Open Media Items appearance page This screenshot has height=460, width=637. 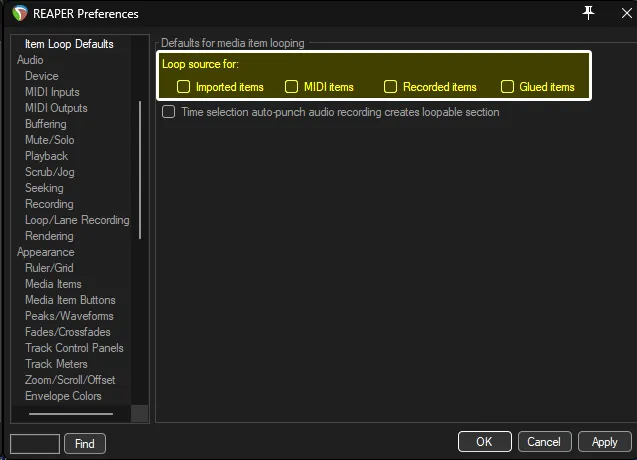pyautogui.click(x=53, y=284)
